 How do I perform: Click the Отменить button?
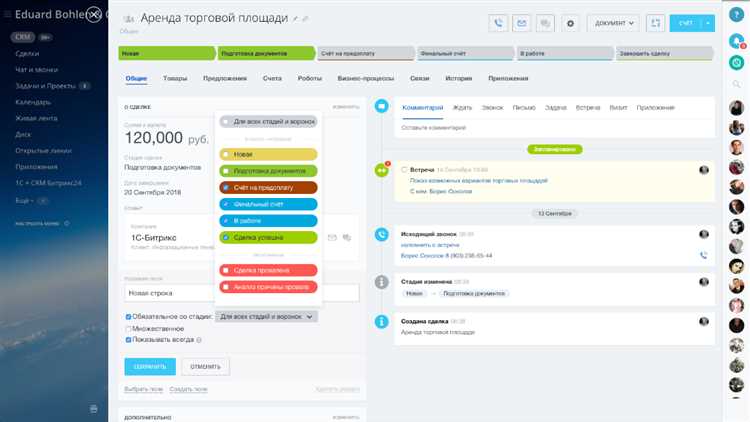(x=206, y=366)
